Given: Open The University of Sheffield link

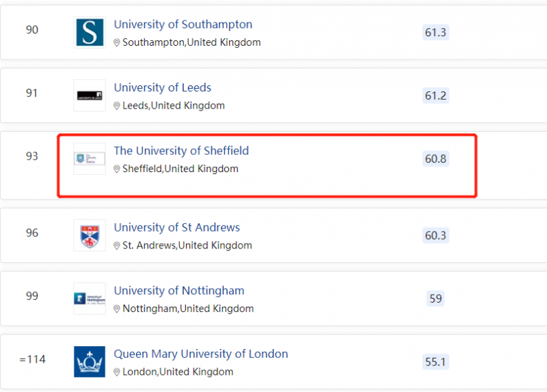Looking at the screenshot, I should [181, 151].
